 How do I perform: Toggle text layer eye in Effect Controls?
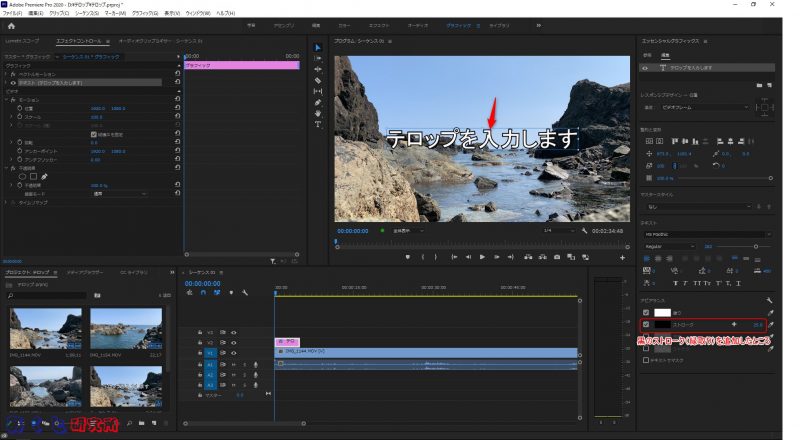(x=13, y=83)
